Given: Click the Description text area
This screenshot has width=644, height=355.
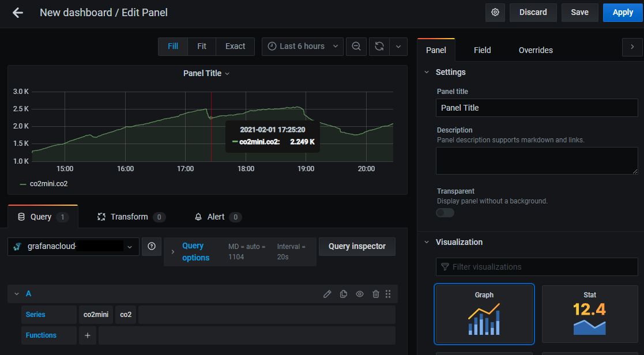Looking at the screenshot, I should pos(537,161).
